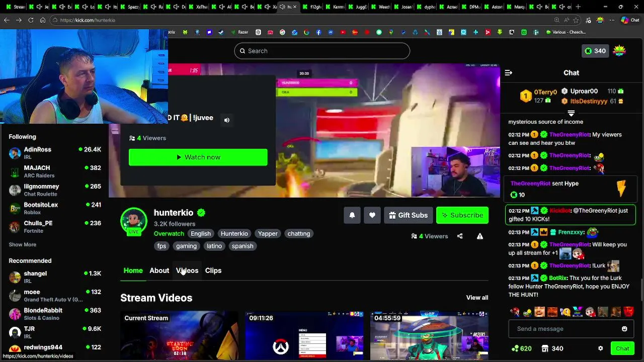Image resolution: width=644 pixels, height=362 pixels.
Task: Open a new browser tab
Action: pyautogui.click(x=578, y=7)
